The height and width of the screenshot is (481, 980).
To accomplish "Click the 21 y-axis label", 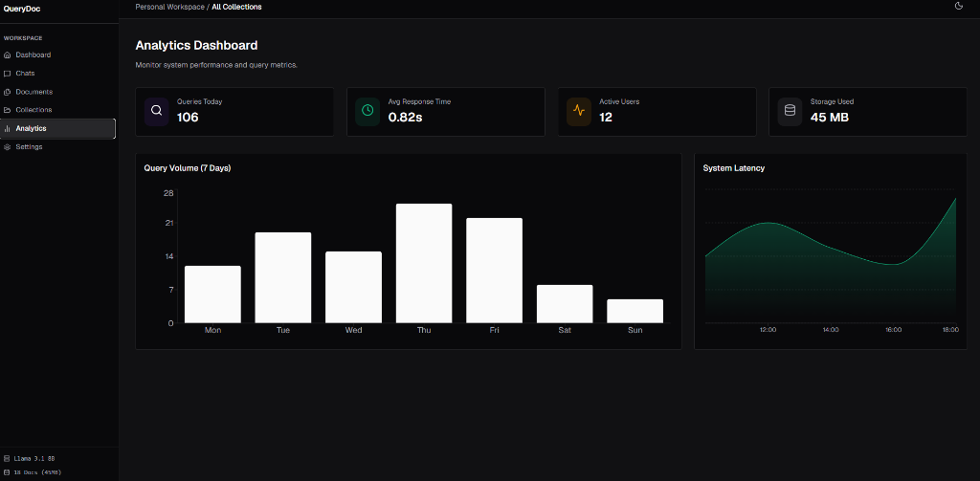I will coord(168,224).
